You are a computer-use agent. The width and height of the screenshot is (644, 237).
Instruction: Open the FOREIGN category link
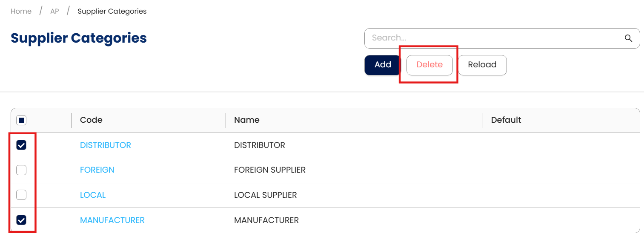[97, 170]
